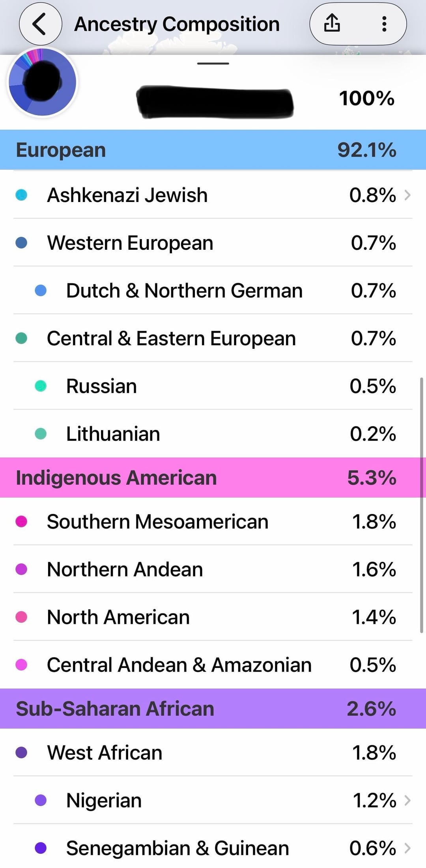Viewport: 426px width, 868px height.
Task: Tap the back arrow button
Action: [x=40, y=24]
